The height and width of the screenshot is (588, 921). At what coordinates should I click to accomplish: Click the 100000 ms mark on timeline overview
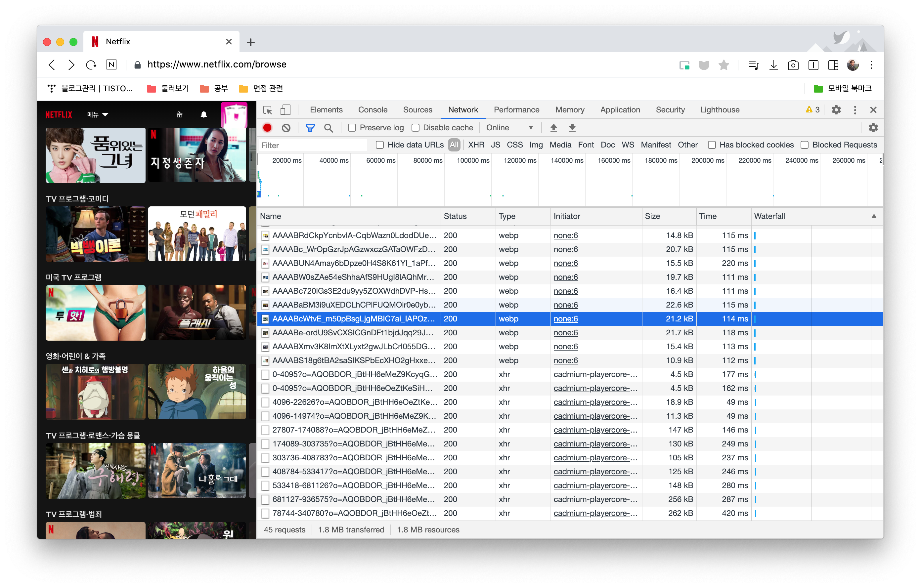click(473, 161)
